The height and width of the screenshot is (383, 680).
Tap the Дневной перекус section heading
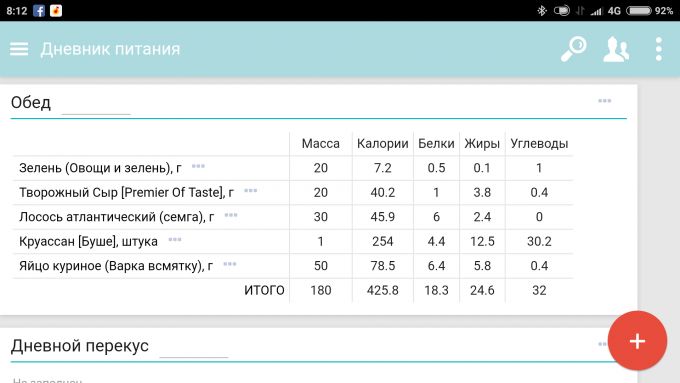click(80, 346)
